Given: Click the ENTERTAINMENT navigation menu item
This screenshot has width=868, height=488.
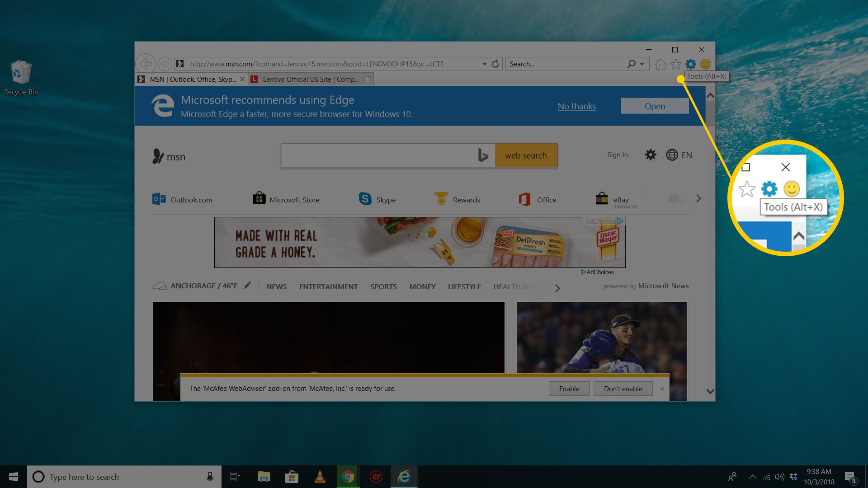Looking at the screenshot, I should point(329,286).
